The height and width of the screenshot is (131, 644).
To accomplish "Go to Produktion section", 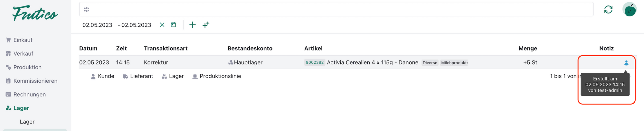I will pos(27,67).
